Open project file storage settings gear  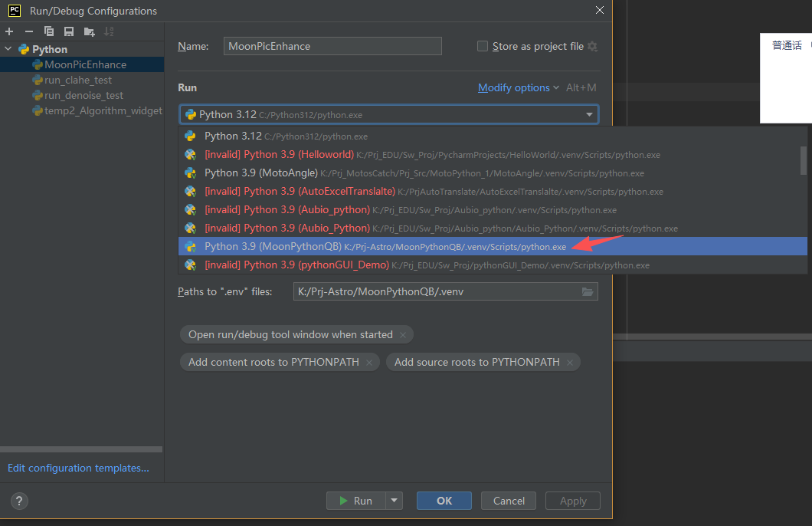[592, 46]
